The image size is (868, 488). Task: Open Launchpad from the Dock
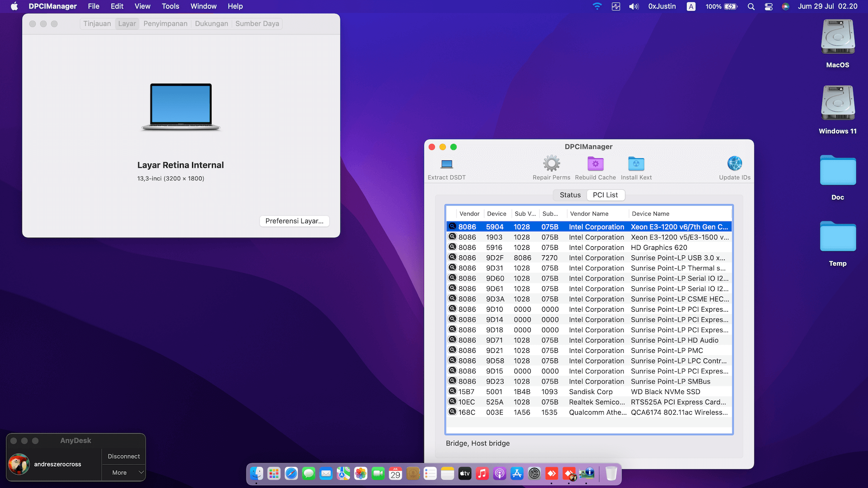[x=274, y=473]
